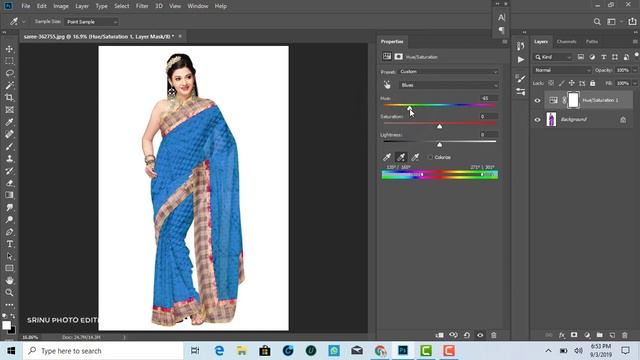Open the Opacity slider arrow
Viewport: 640px width, 360px height.
635,70
